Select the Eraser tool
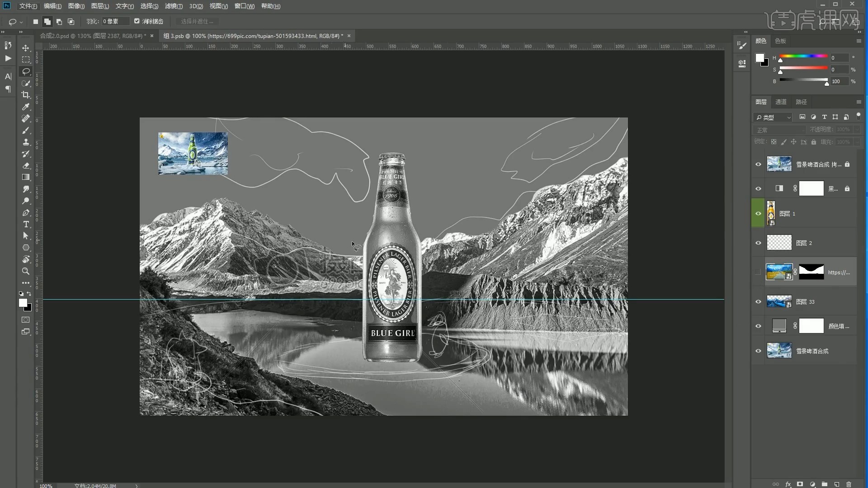 click(26, 165)
